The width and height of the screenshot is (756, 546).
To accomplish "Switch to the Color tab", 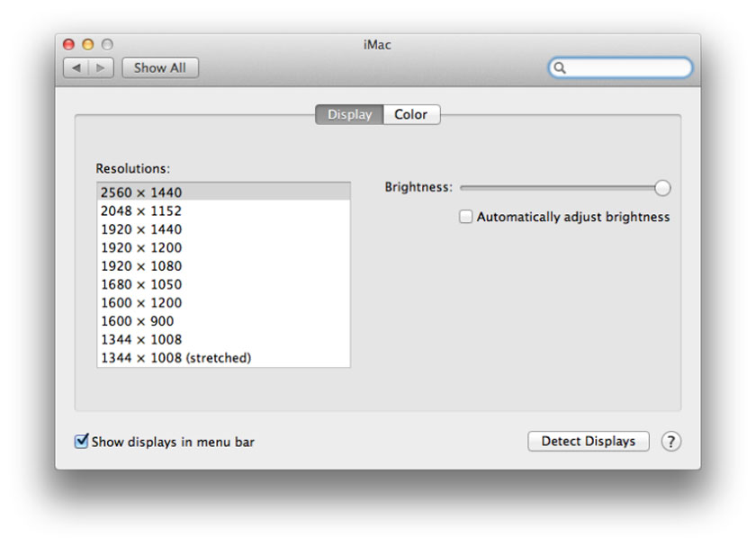I will pos(411,114).
